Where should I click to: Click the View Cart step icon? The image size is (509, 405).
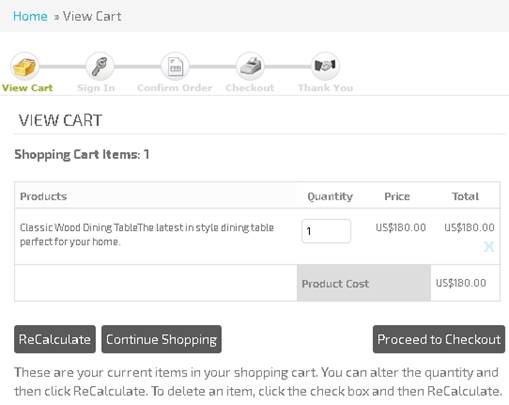click(24, 66)
